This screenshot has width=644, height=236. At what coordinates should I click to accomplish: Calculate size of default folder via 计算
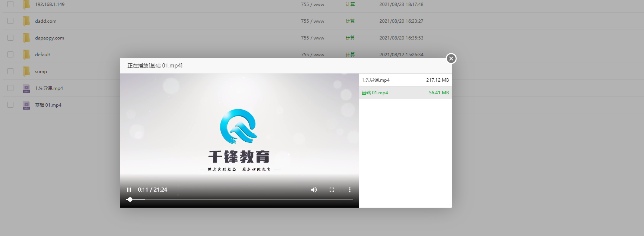click(350, 55)
